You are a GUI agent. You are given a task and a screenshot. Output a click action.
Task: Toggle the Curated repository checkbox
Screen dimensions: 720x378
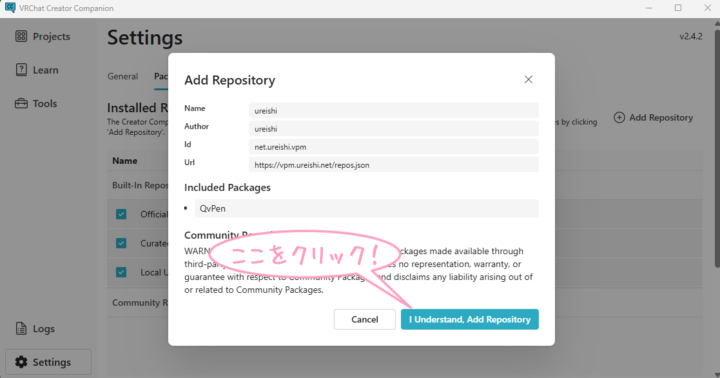pos(121,243)
